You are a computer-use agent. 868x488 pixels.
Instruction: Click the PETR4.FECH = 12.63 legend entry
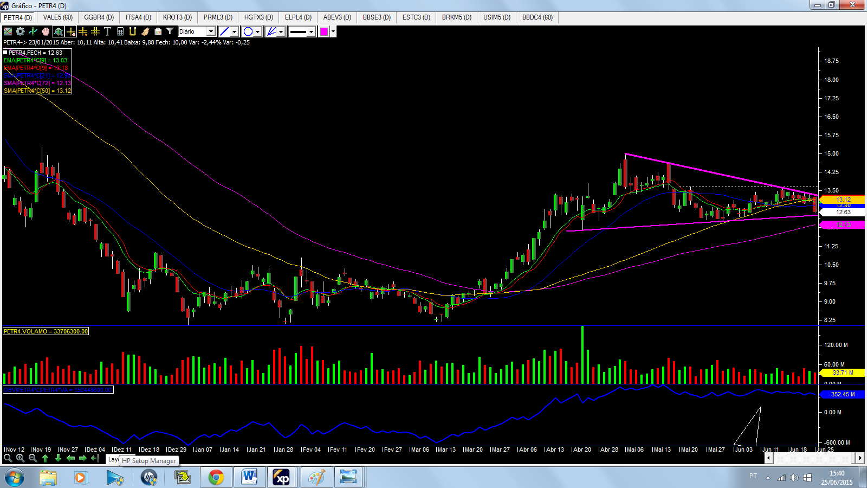(36, 53)
